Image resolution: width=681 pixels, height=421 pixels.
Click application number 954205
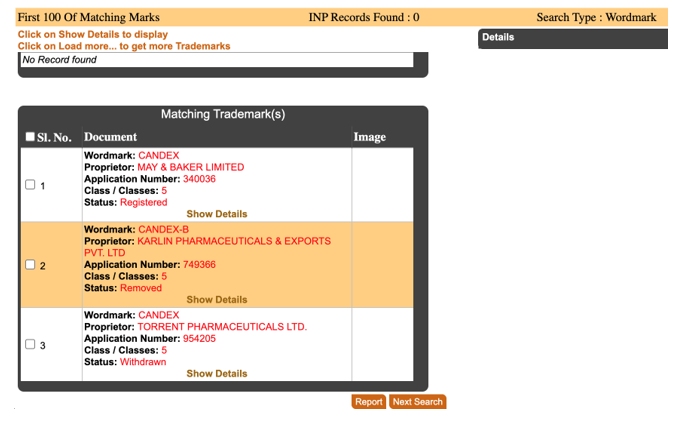pyautogui.click(x=199, y=339)
